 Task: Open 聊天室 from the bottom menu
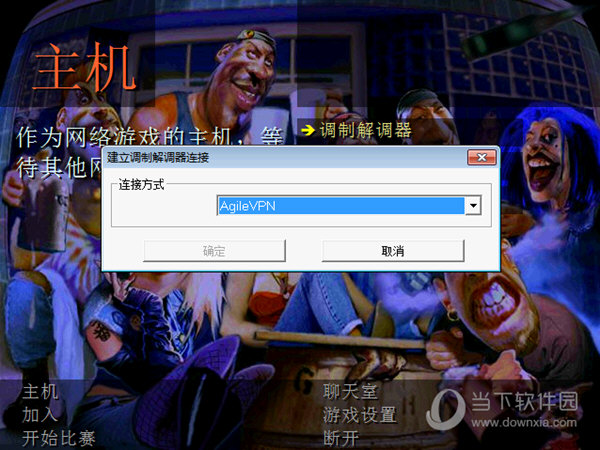click(351, 392)
